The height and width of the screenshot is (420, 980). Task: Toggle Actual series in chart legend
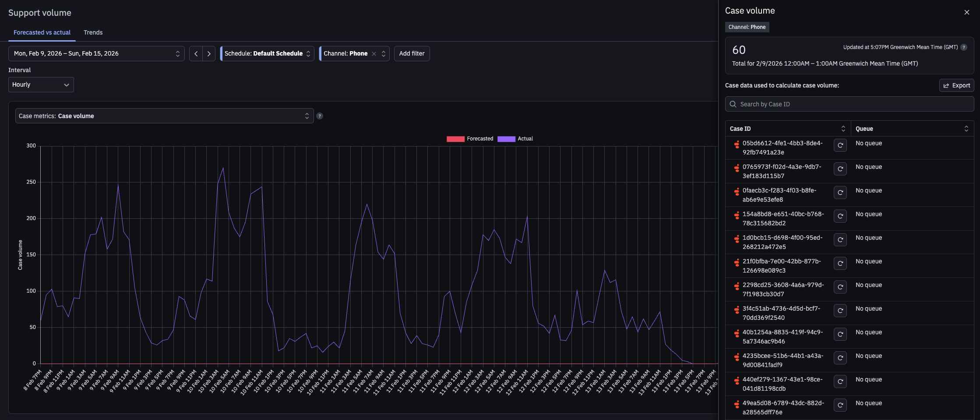[515, 139]
